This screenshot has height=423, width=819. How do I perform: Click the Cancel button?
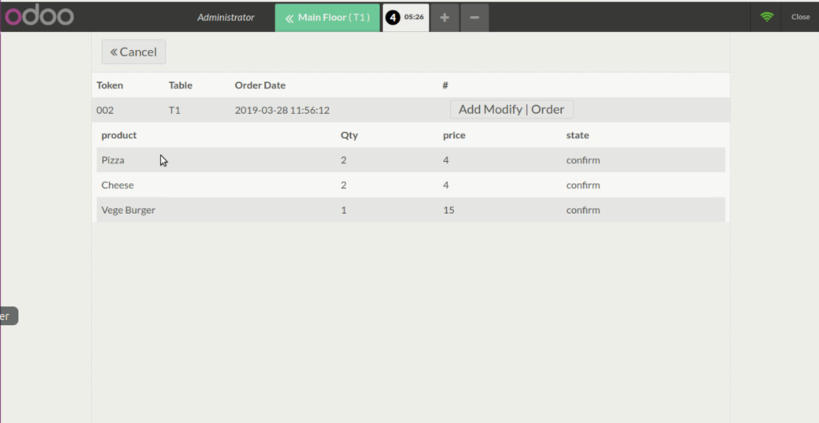click(x=134, y=52)
